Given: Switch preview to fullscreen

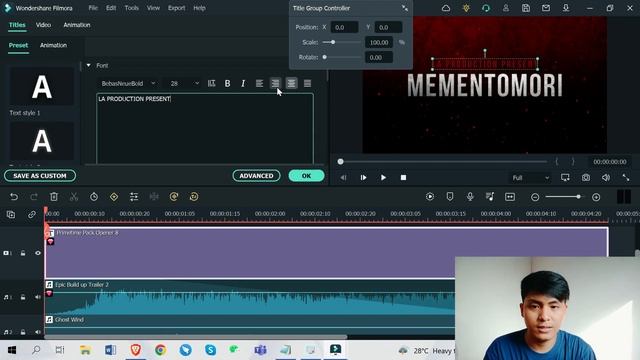Looking at the screenshot, I should [x=626, y=178].
